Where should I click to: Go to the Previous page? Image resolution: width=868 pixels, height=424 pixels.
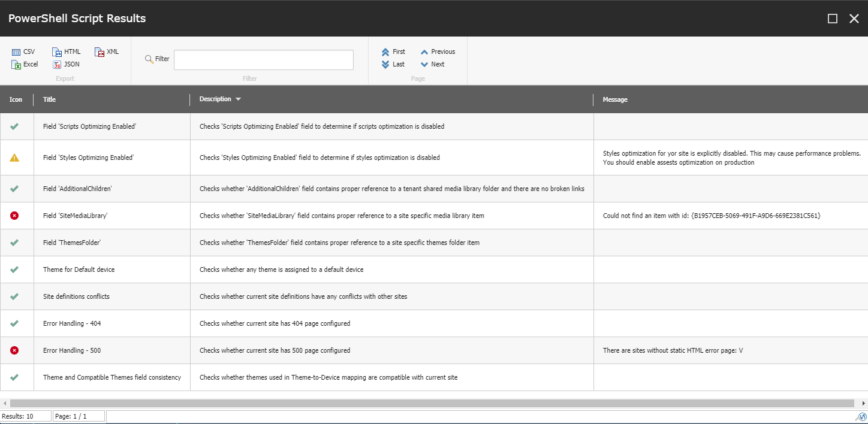click(x=438, y=52)
